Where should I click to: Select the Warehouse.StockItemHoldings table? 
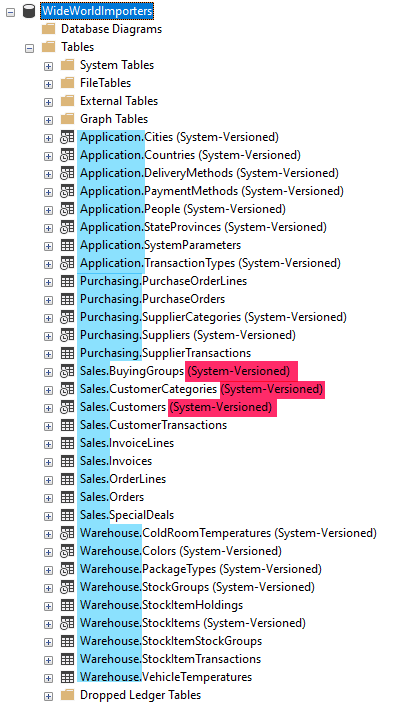(161, 605)
